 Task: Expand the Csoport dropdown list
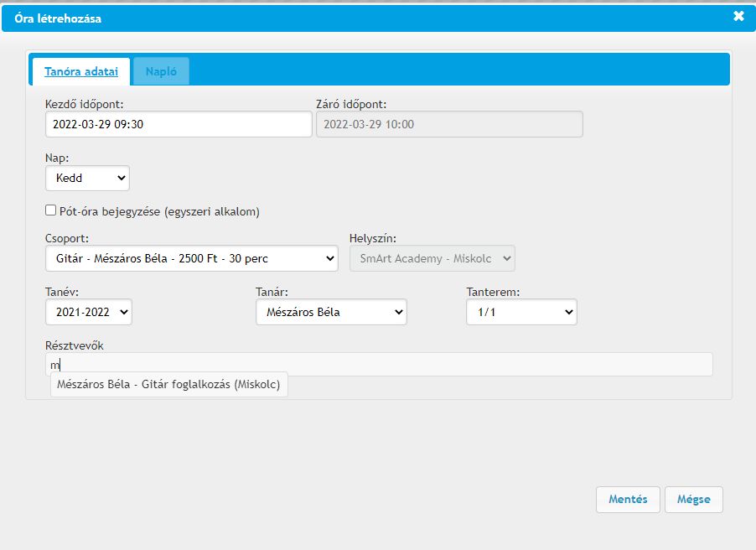click(x=191, y=258)
